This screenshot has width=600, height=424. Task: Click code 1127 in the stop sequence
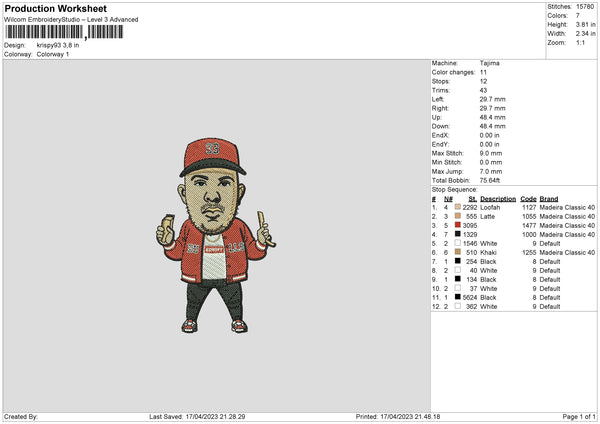(x=529, y=207)
